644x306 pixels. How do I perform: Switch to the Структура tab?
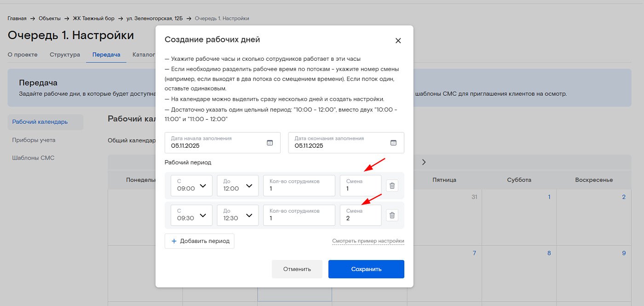pyautogui.click(x=65, y=55)
